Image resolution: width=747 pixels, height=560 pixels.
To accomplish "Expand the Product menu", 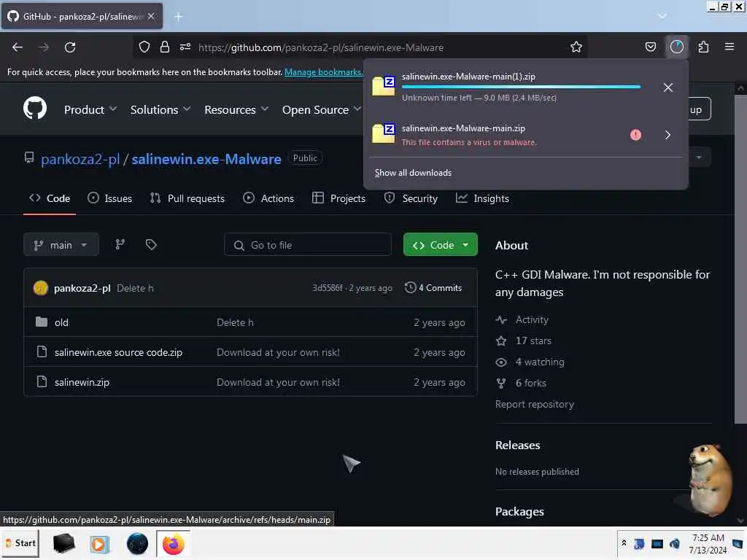I will tap(90, 110).
